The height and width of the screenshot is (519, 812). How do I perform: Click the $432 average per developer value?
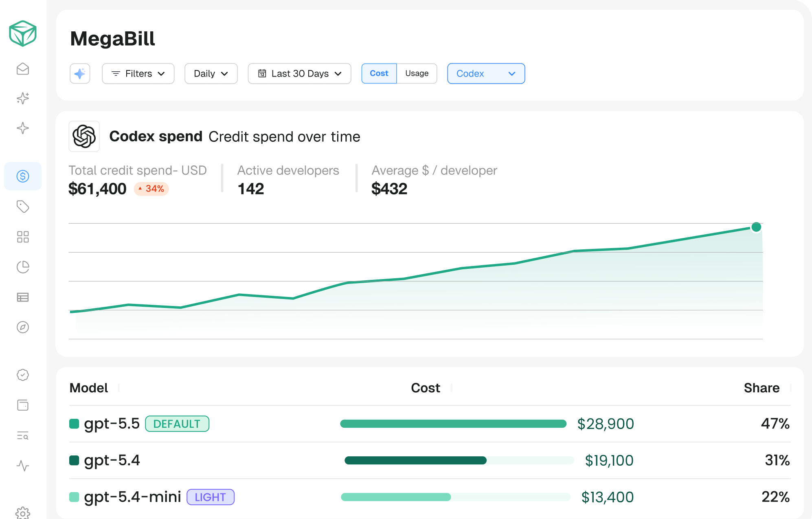(x=389, y=189)
